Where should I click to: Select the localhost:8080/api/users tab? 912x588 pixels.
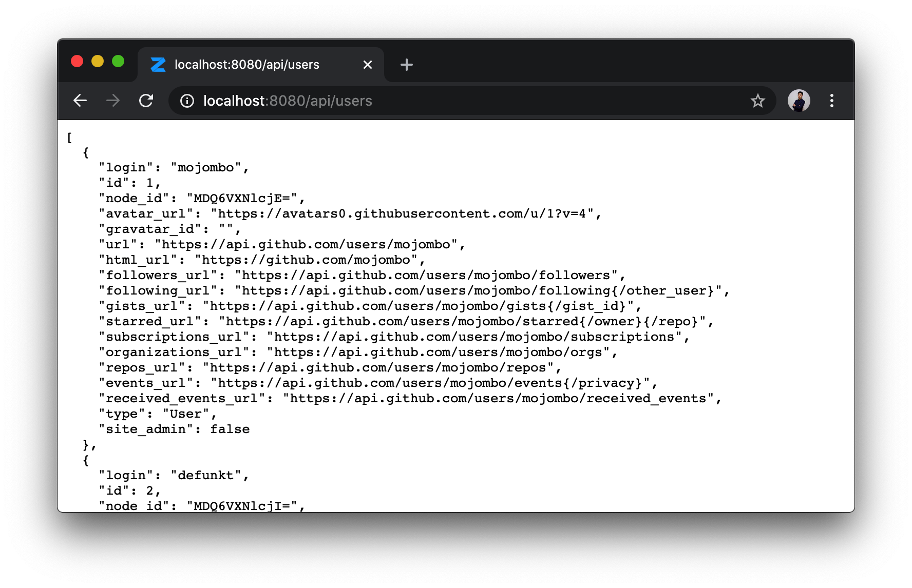pyautogui.click(x=261, y=65)
